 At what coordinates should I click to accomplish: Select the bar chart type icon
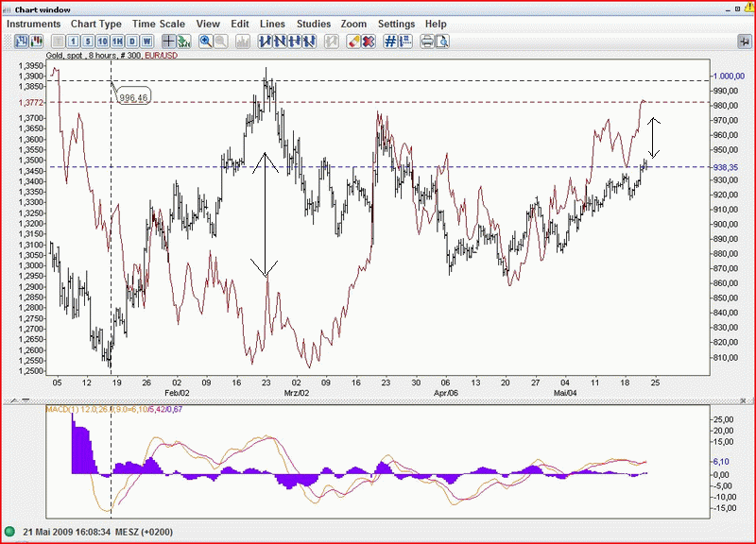21,42
